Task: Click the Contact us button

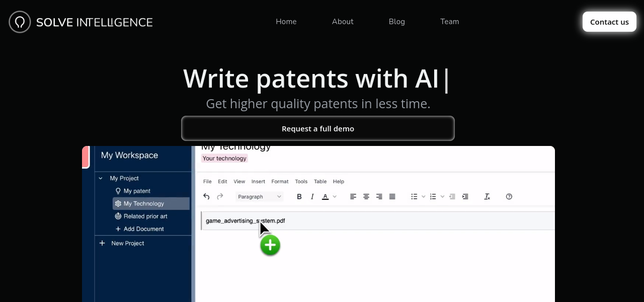Action: tap(609, 22)
